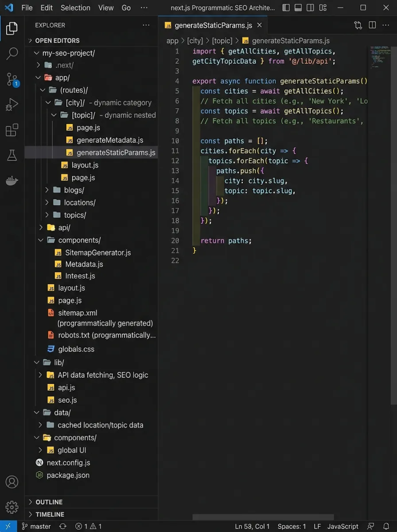Open the Docker whale icon
The width and height of the screenshot is (397, 532).
[x=12, y=180]
